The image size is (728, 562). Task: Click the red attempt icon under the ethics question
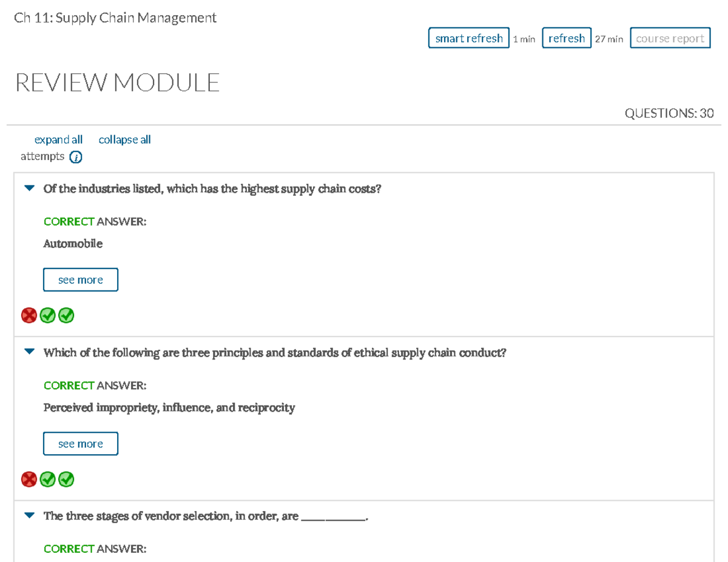click(29, 479)
